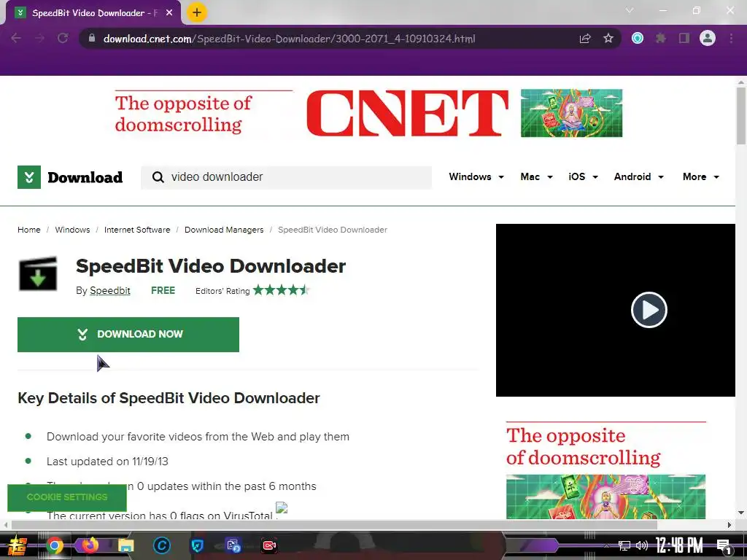
Task: Share this page using the share icon
Action: pos(585,38)
